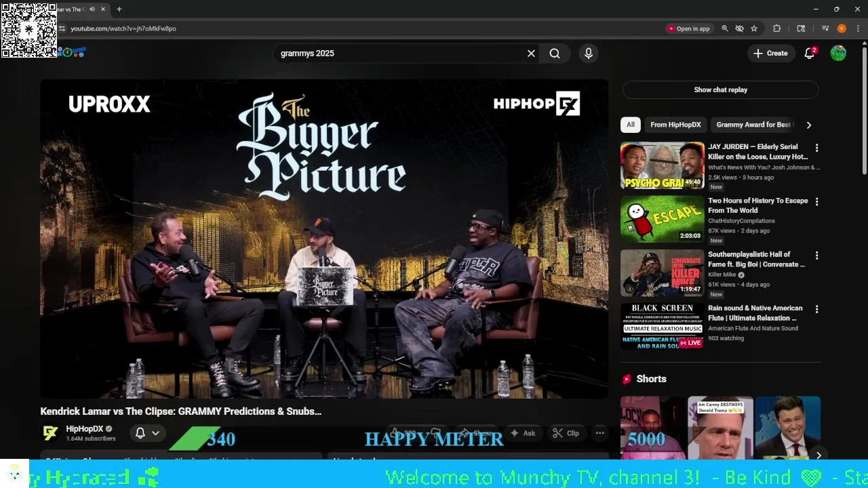Open Rain sound Native American Flute thumbnail
This screenshot has height=488, width=868.
point(663,327)
